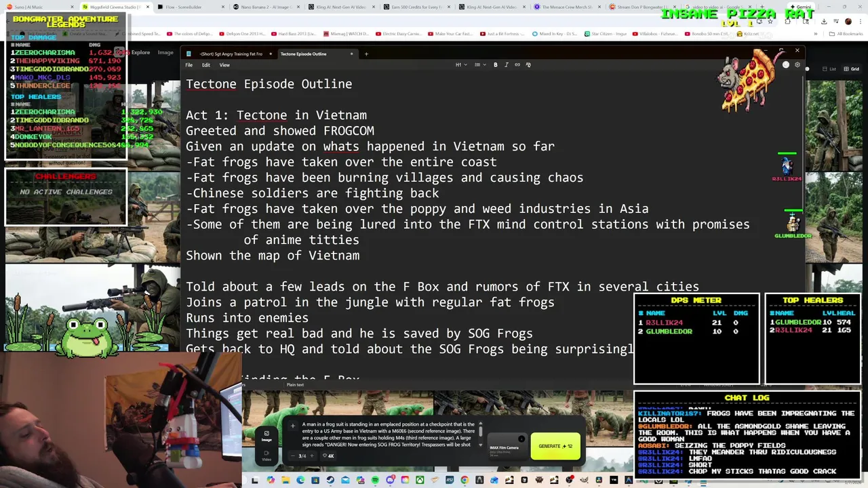868x488 pixels.
Task: Toggle italic formatting in Notepad toolbar
Action: (x=506, y=64)
